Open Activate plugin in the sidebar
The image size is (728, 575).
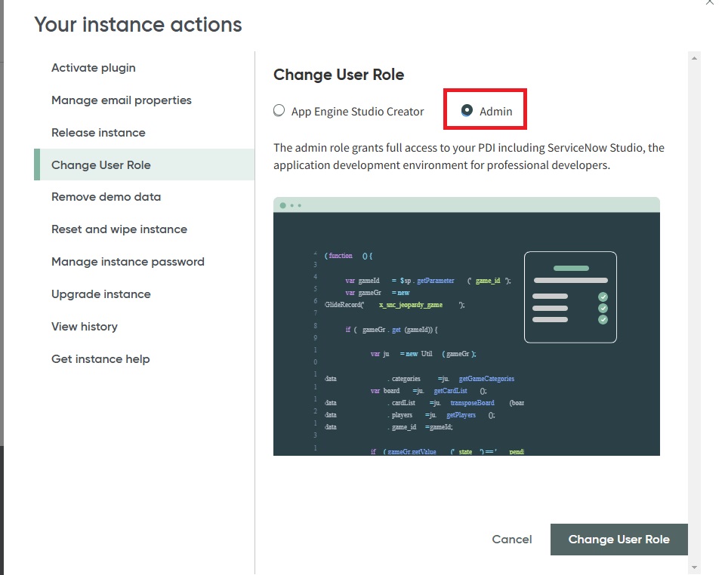94,68
